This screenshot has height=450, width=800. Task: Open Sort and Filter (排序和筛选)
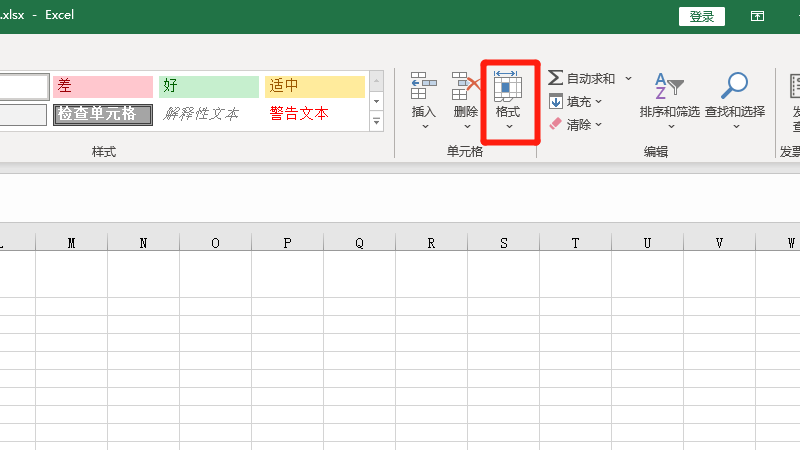point(669,88)
